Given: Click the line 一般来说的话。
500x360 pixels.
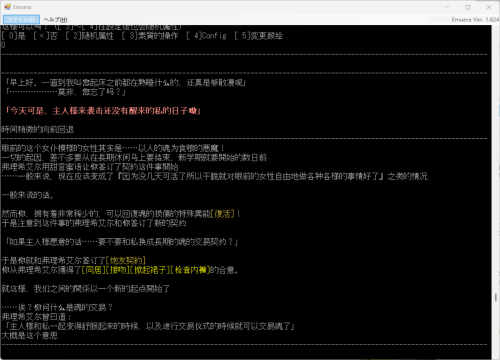Looking at the screenshot, I should pos(28,195).
